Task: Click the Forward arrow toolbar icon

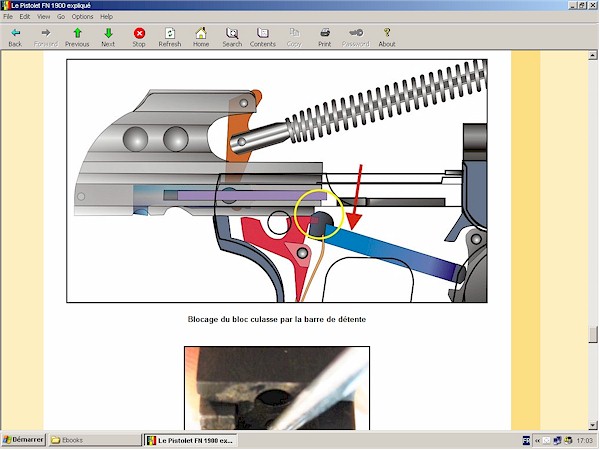Action: coord(46,37)
